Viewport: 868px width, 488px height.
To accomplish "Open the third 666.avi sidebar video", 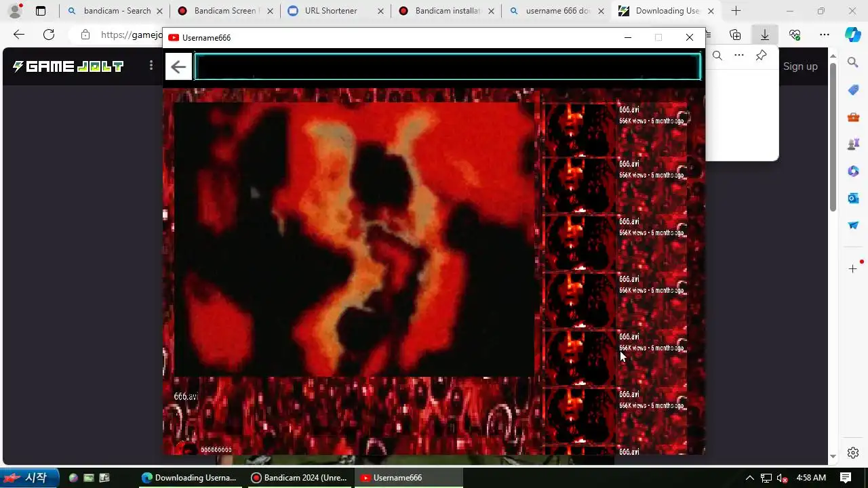I will (x=616, y=243).
